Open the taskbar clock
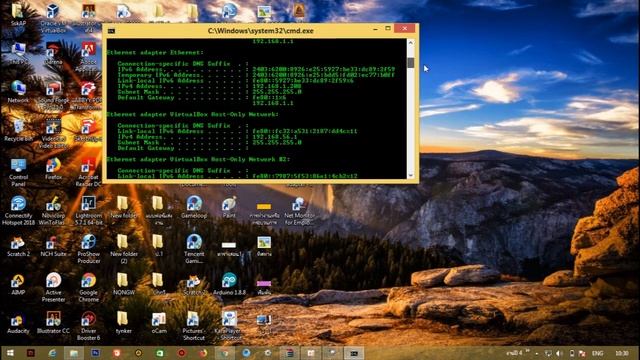 (622, 353)
